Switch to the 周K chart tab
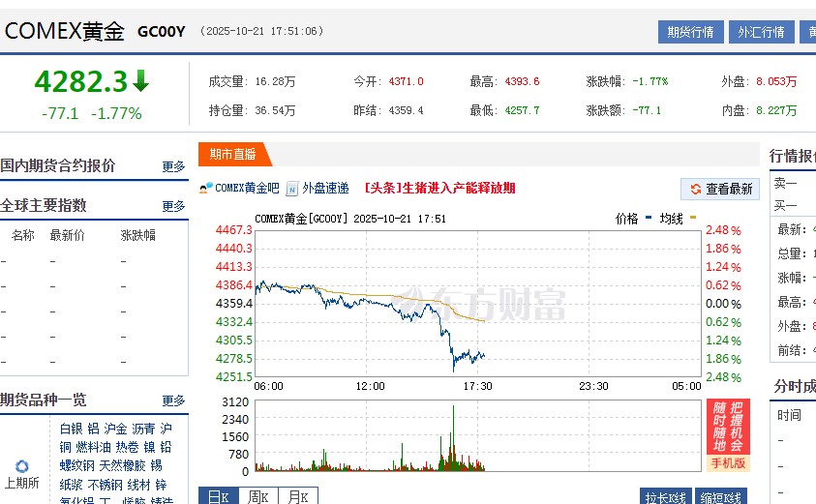816x504 pixels. (257, 496)
